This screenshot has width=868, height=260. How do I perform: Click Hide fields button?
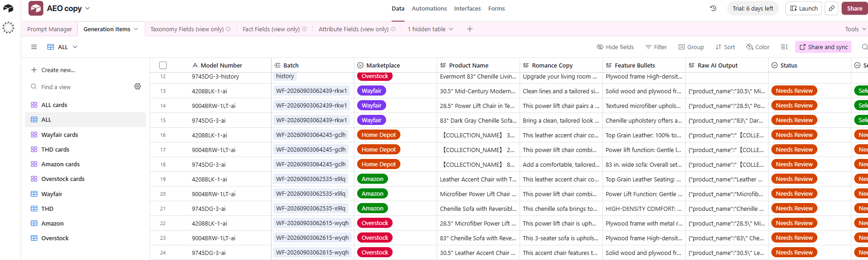pyautogui.click(x=615, y=47)
